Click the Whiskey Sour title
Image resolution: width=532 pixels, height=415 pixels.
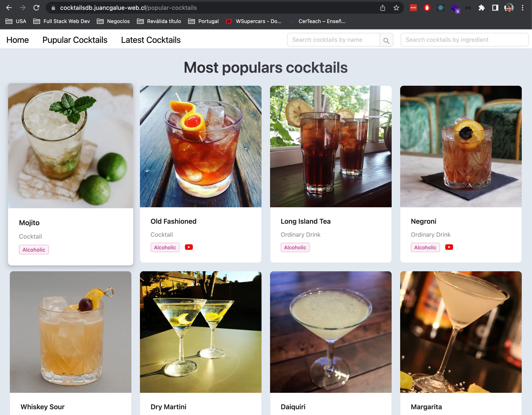[43, 407]
